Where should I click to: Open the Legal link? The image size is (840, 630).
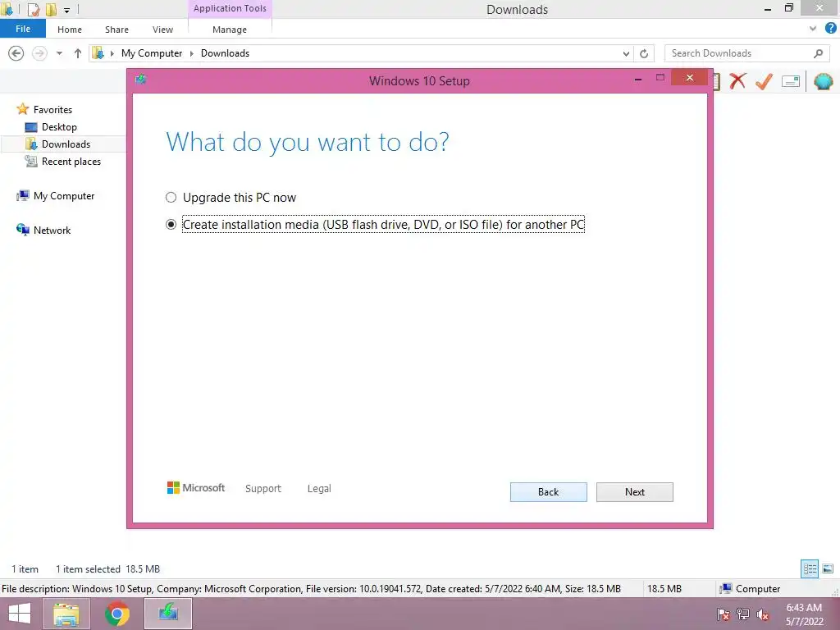tap(319, 489)
